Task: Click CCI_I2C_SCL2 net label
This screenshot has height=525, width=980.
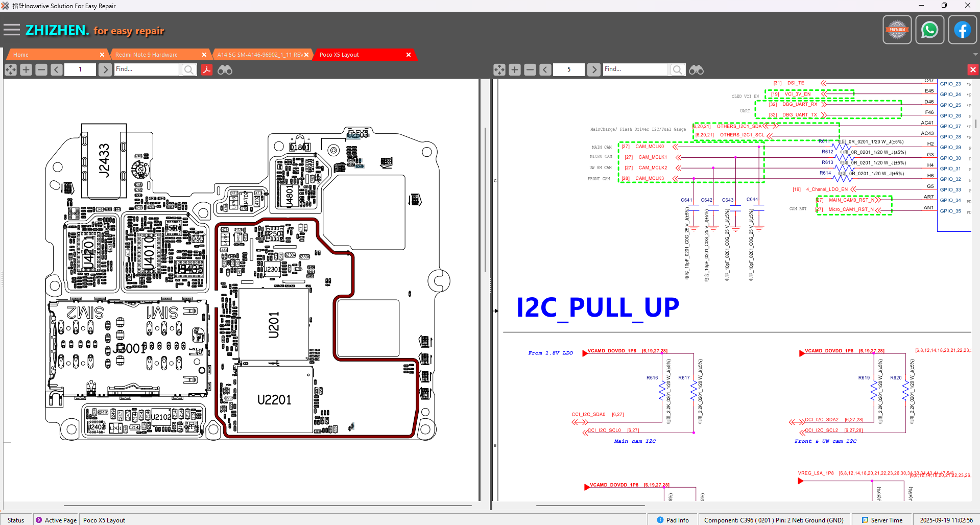Action: [x=822, y=431]
